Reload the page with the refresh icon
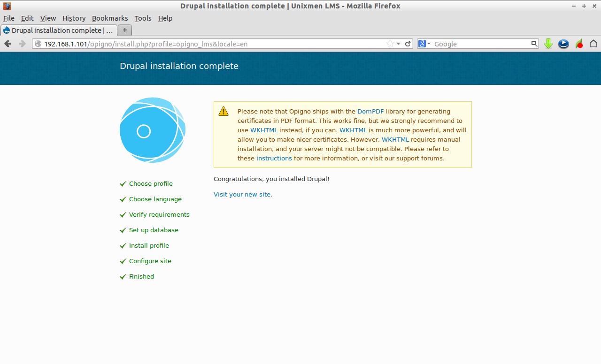Screen dimensions: 601x364 pos(408,44)
